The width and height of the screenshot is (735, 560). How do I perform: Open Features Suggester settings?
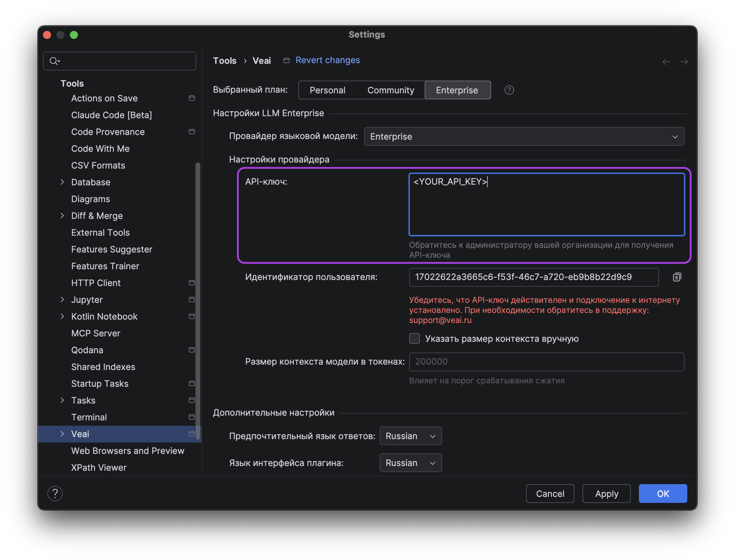tap(112, 249)
